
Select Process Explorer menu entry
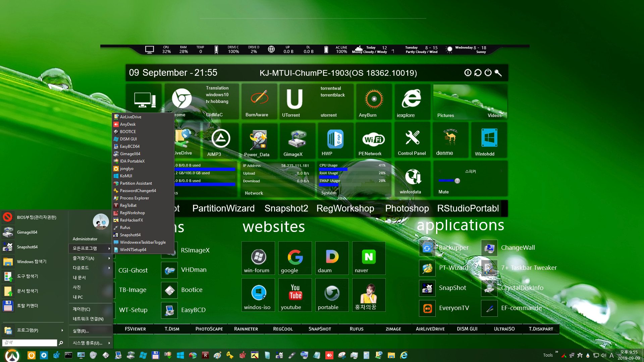click(x=143, y=198)
